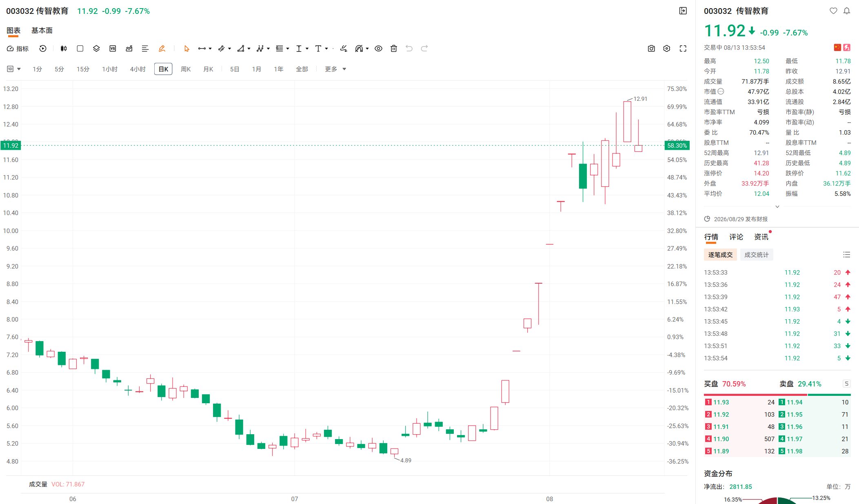
Task: Add stock to favorites with heart icon
Action: pyautogui.click(x=833, y=11)
